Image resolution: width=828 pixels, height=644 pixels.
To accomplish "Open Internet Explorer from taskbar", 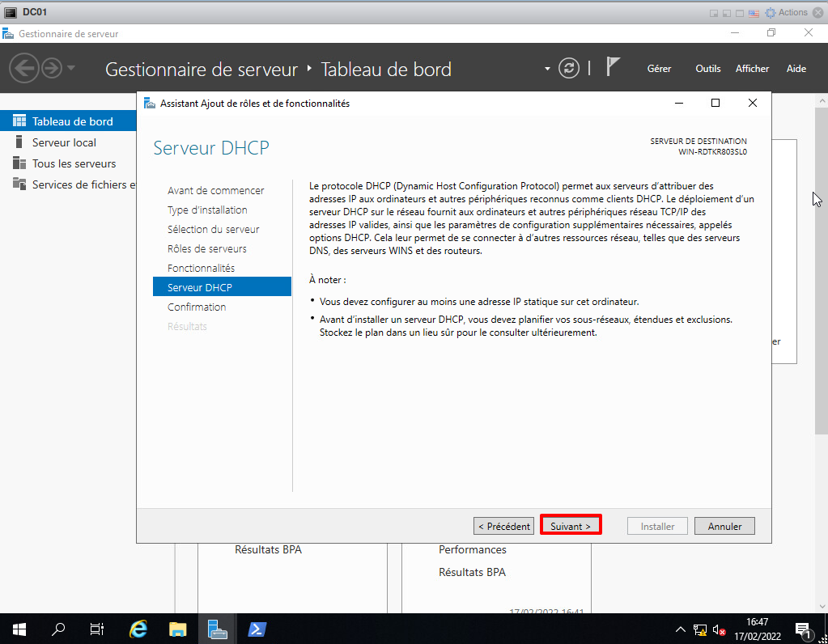I will click(139, 629).
